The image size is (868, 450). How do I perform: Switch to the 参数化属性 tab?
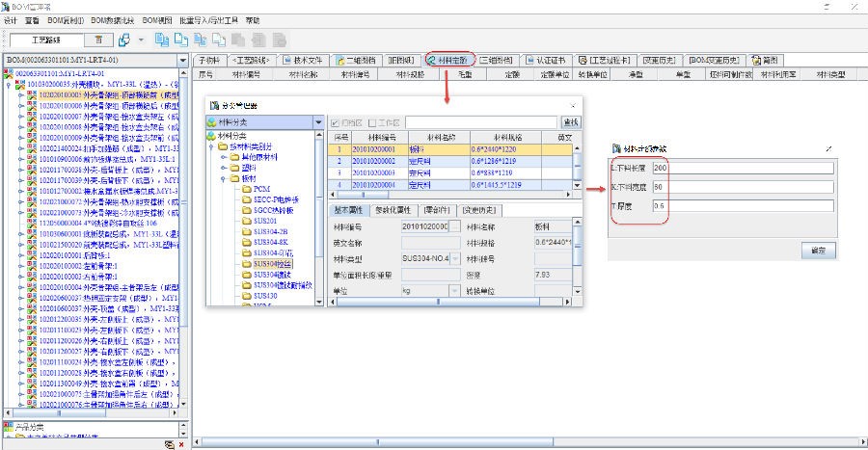tap(395, 209)
